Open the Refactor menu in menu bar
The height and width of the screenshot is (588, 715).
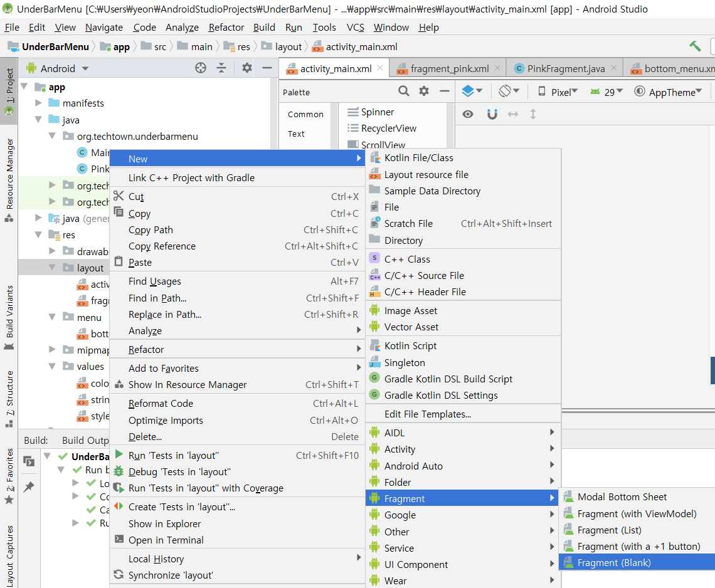[226, 28]
